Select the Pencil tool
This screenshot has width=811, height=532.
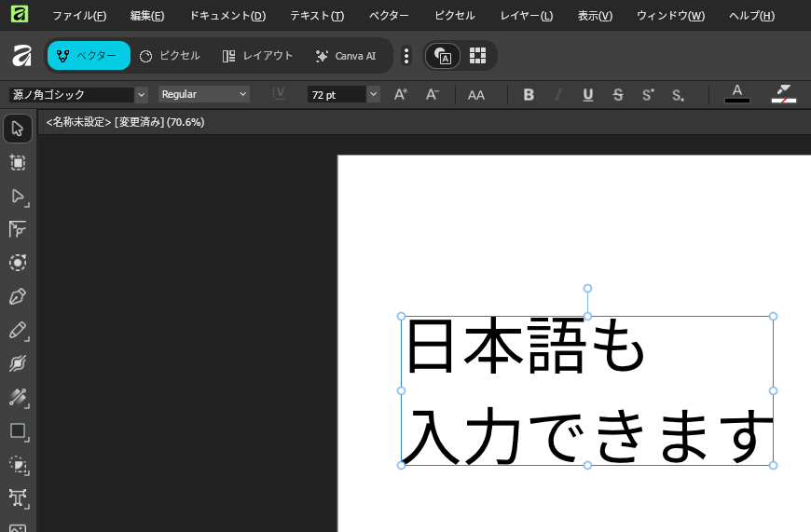(19, 331)
